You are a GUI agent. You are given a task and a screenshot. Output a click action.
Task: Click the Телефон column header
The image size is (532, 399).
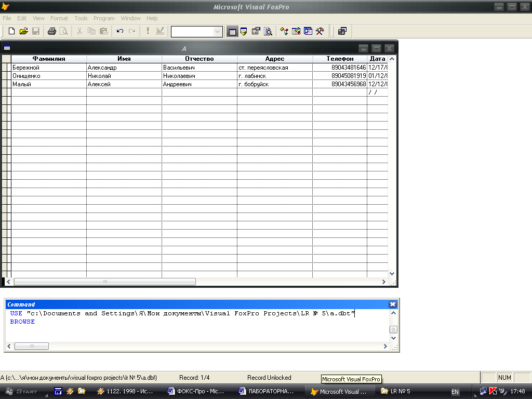pyautogui.click(x=340, y=59)
